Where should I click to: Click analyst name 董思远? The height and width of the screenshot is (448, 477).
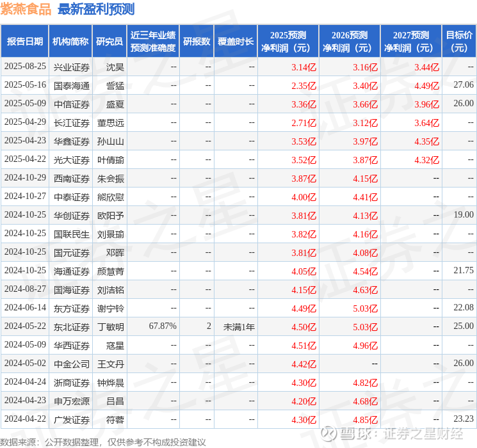[x=110, y=123]
